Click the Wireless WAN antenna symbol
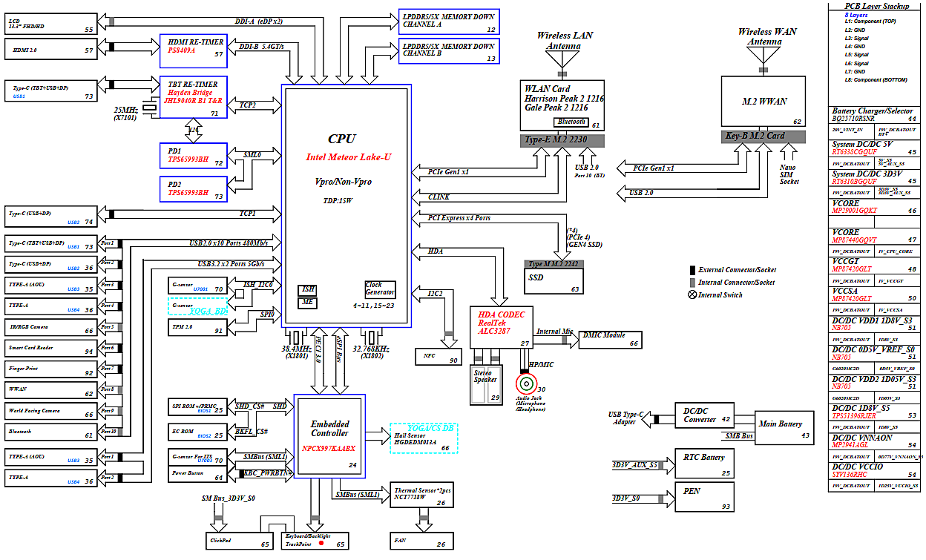 [764, 56]
